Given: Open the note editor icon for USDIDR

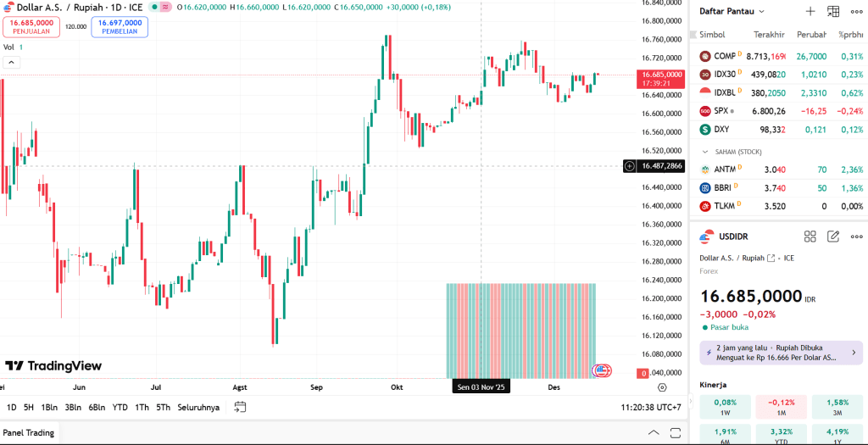Looking at the screenshot, I should pos(833,236).
